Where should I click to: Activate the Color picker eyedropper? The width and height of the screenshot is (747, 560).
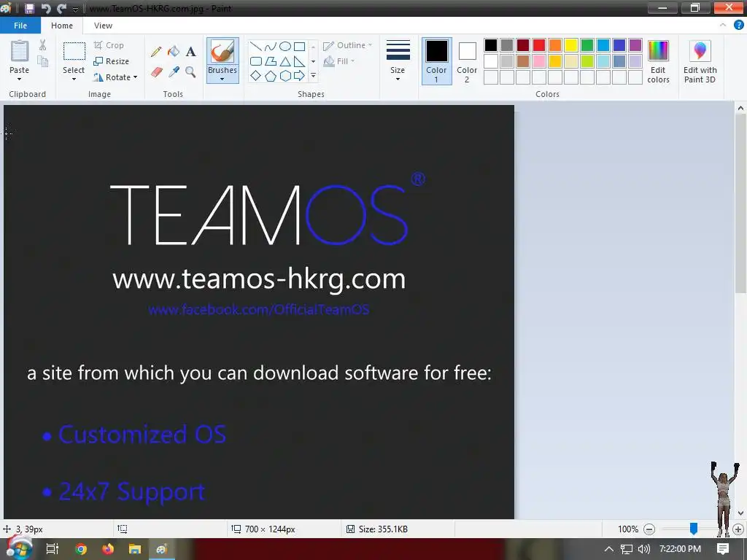(x=174, y=72)
